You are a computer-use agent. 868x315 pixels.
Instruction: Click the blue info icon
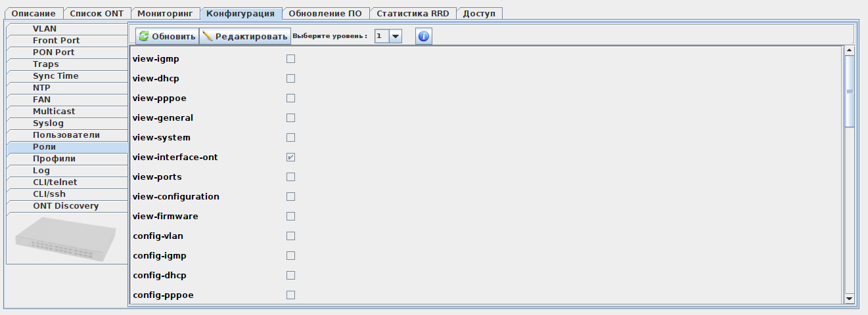pyautogui.click(x=424, y=37)
